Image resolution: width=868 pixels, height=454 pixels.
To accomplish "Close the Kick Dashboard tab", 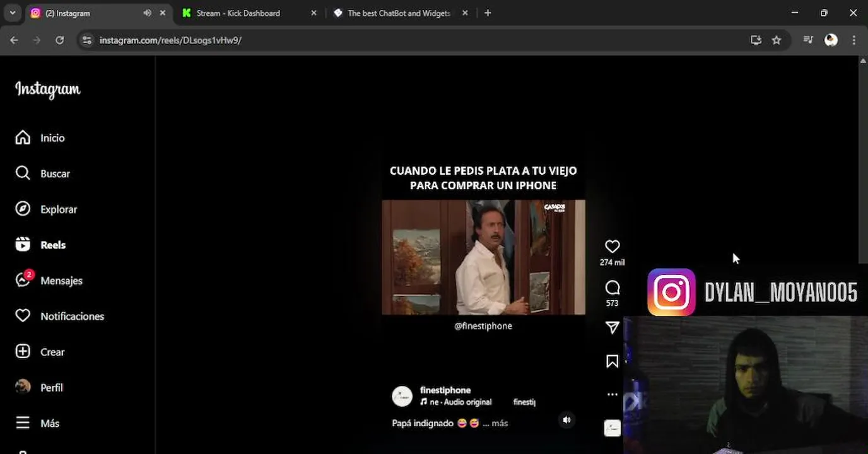I will coord(314,13).
